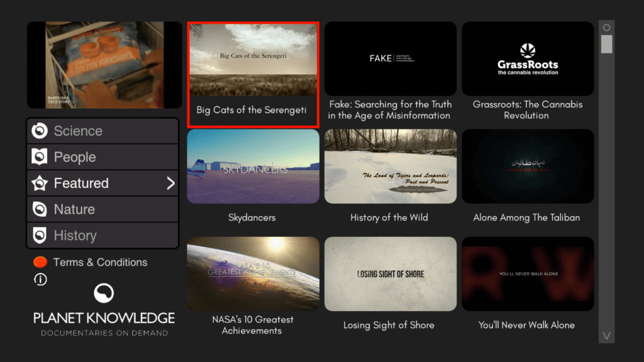Screen dimensions: 644x362
Task: Click the info circle icon
Action: pyautogui.click(x=40, y=279)
